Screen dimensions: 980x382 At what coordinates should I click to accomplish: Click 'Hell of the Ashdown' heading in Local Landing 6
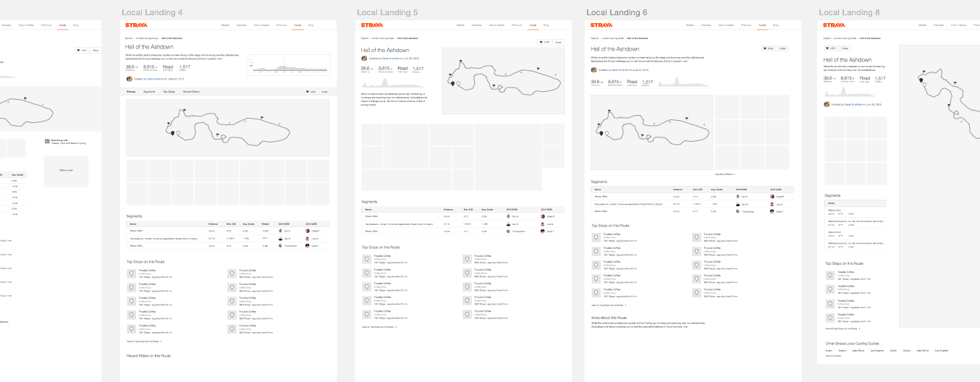(x=615, y=48)
